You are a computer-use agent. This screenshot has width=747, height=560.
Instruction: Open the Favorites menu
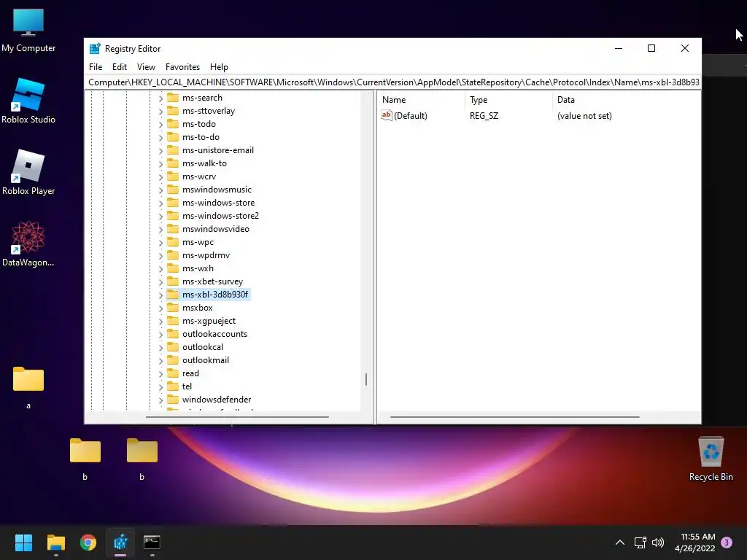182,67
